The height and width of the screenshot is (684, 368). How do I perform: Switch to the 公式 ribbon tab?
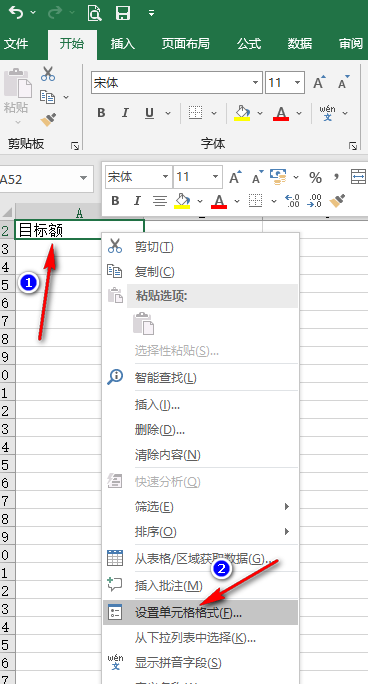tap(249, 44)
